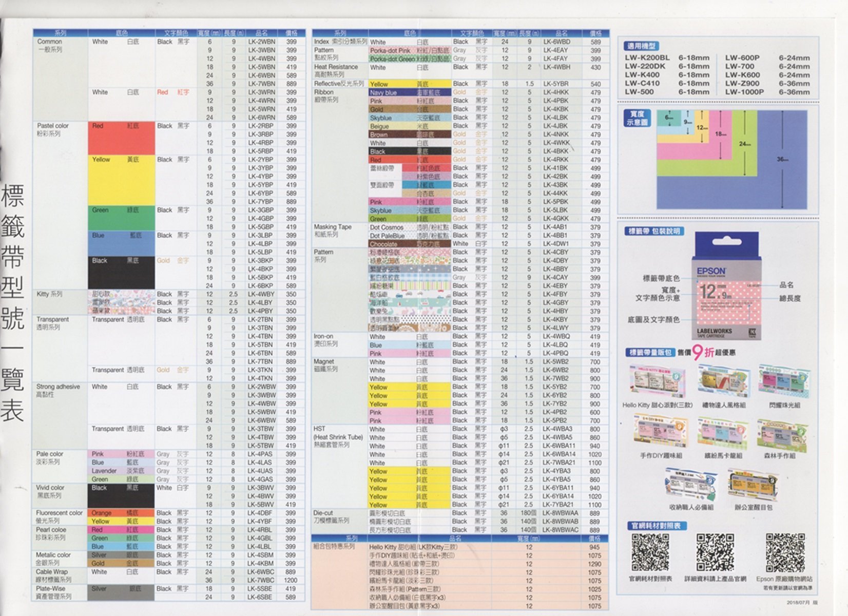This screenshot has height=616, width=848.
Task: Click the Reflective Yellow swatch for LK-5YBR
Action: tap(409, 84)
